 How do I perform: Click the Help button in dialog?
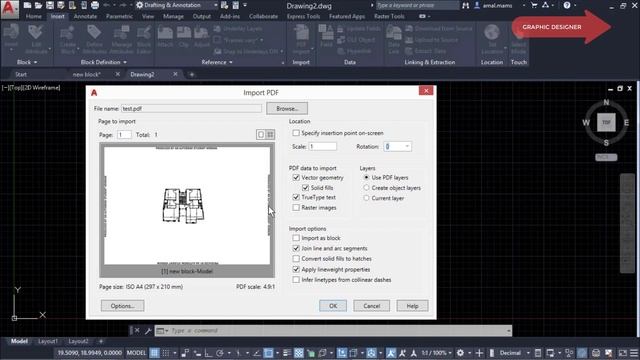412,306
